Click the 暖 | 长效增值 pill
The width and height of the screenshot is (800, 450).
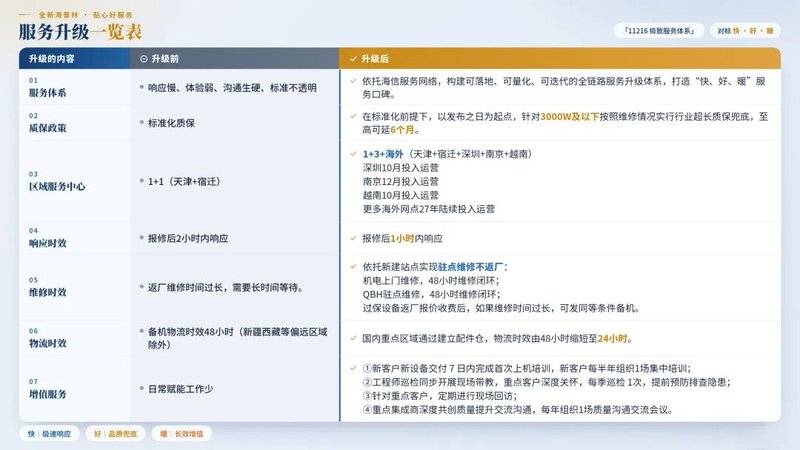[x=182, y=434]
